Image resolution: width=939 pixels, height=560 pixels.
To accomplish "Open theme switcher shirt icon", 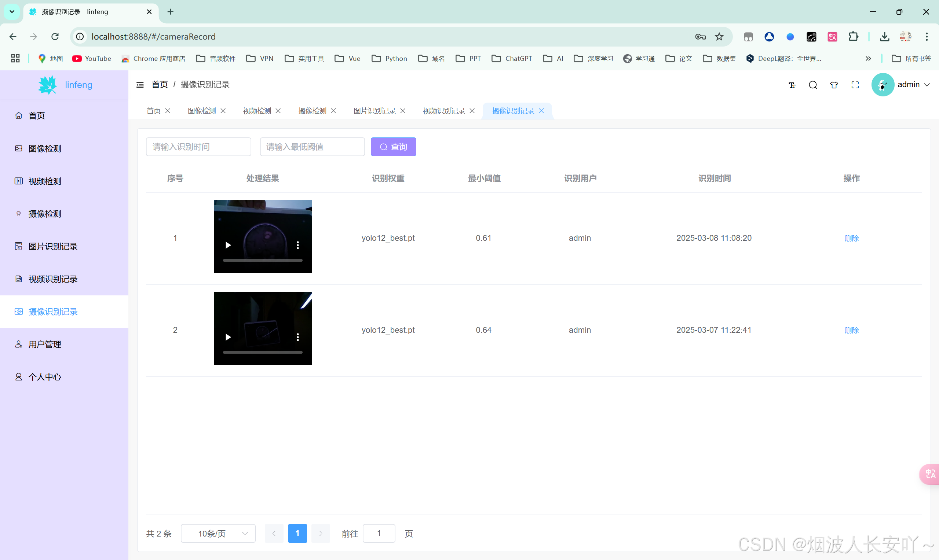I will pos(834,85).
